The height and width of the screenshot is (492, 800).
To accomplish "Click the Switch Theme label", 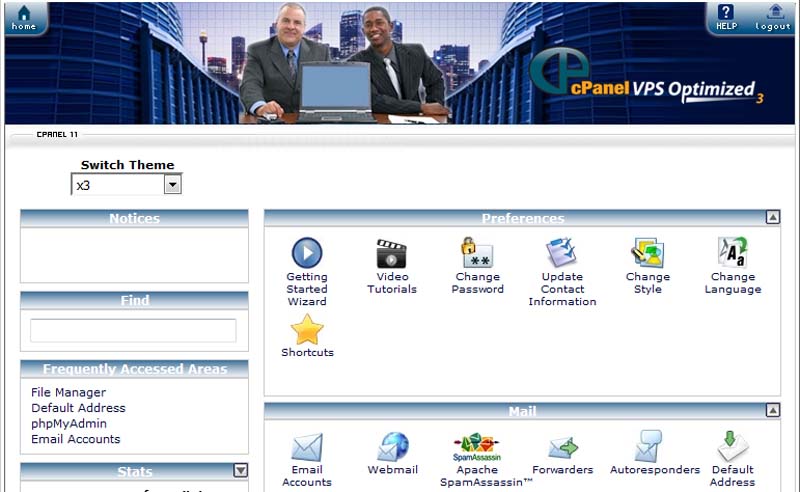I will pyautogui.click(x=128, y=165).
